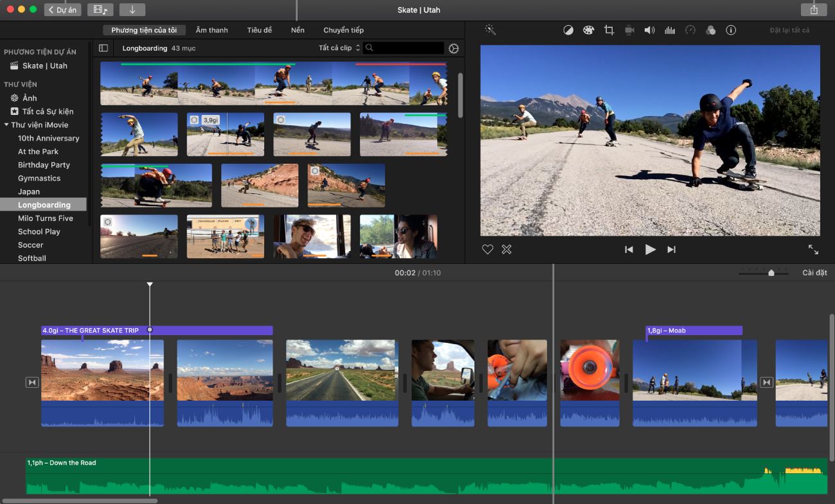The image size is (835, 504).
Task: Click the noise reduction equalizer icon
Action: pyautogui.click(x=670, y=30)
